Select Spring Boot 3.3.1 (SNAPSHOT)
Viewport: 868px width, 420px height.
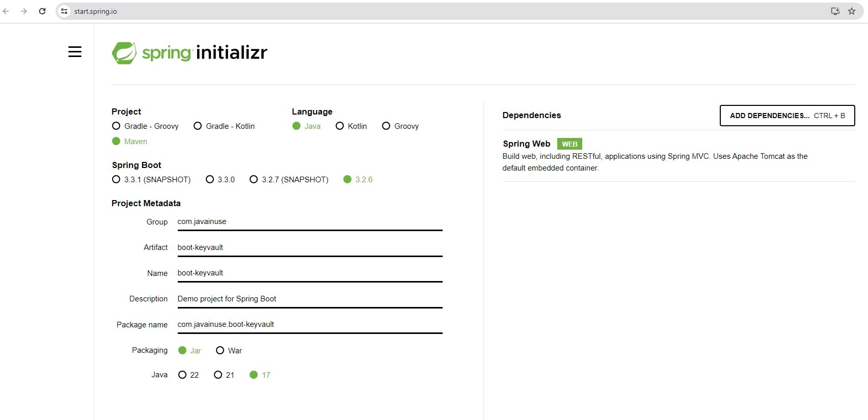[151, 179]
